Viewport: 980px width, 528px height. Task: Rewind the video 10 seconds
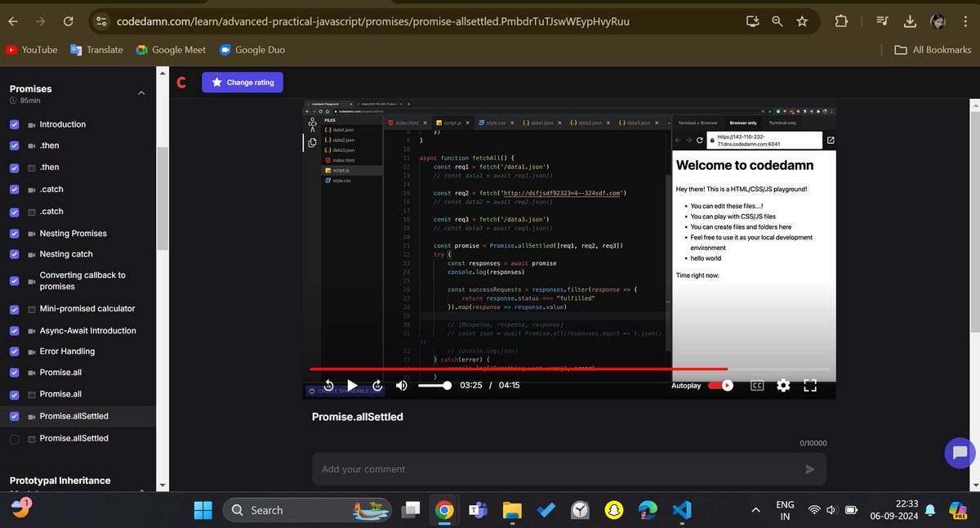click(x=328, y=385)
